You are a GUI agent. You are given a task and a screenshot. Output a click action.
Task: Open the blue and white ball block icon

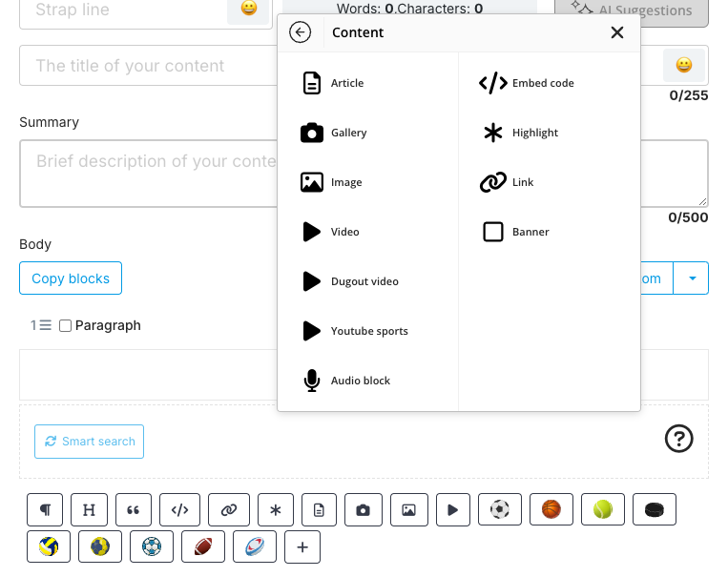152,546
